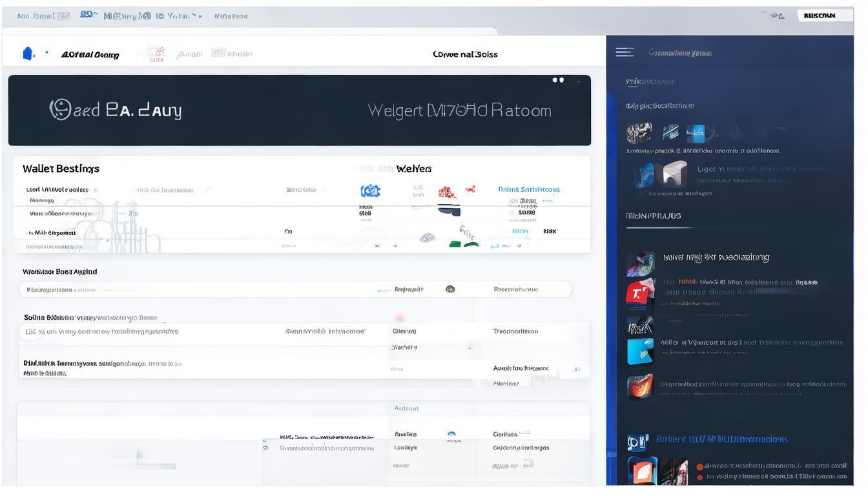Viewport: 868px width, 496px height.
Task: Open the orange thumbnail item in the sidebar list
Action: [x=639, y=386]
